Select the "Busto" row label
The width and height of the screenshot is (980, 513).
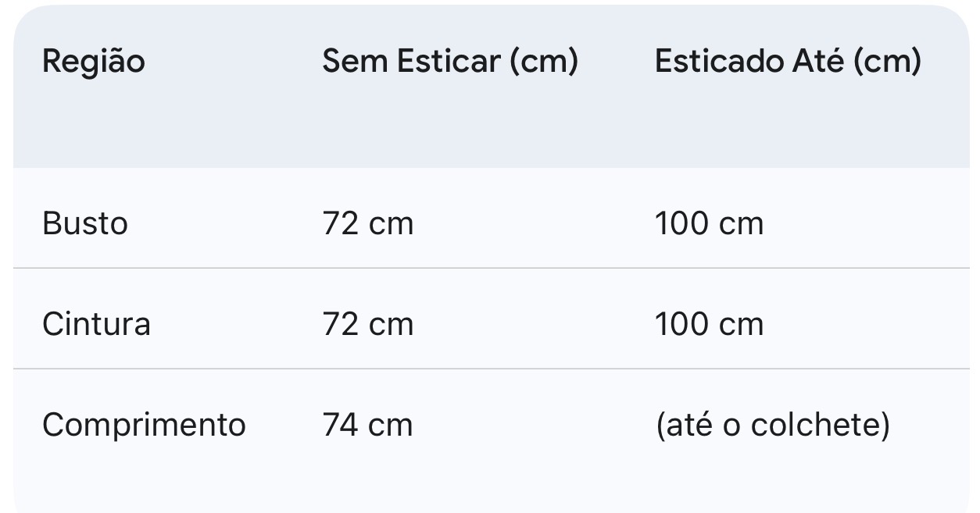pyautogui.click(x=84, y=224)
